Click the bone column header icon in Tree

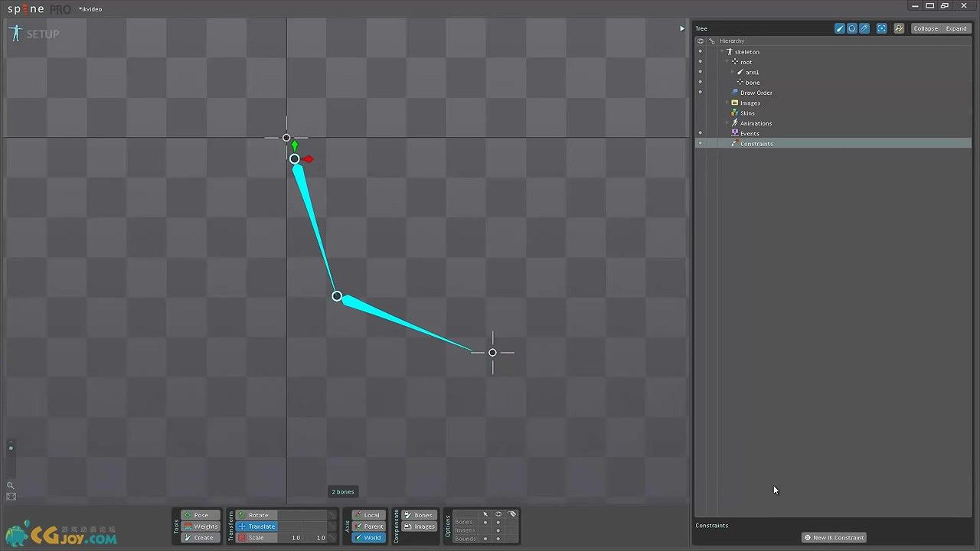tap(711, 41)
